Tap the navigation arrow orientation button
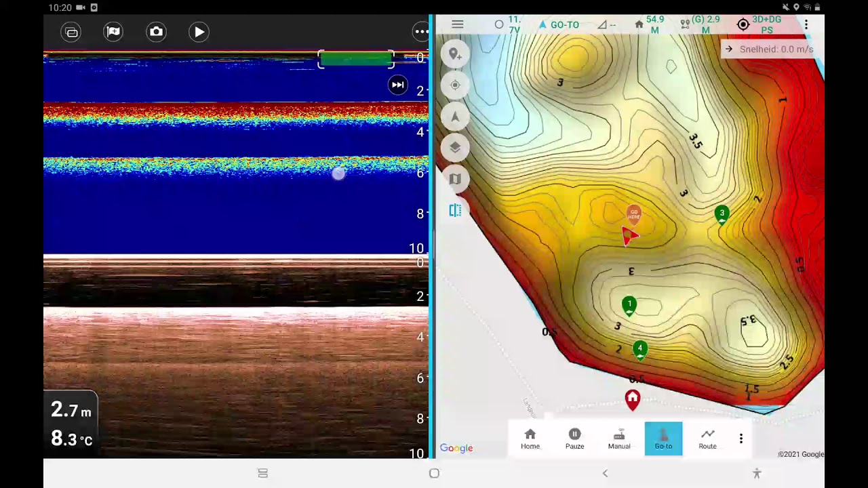This screenshot has height=488, width=868. coord(455,117)
